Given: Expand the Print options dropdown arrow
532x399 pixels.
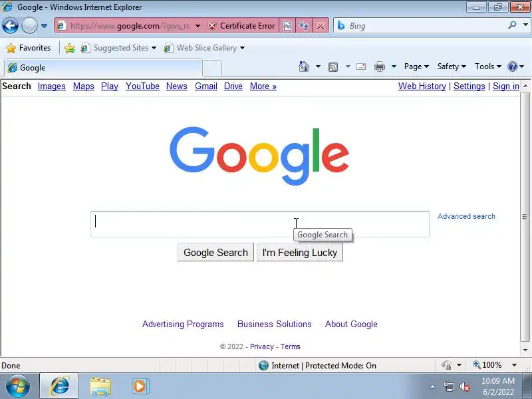Looking at the screenshot, I should (x=394, y=66).
